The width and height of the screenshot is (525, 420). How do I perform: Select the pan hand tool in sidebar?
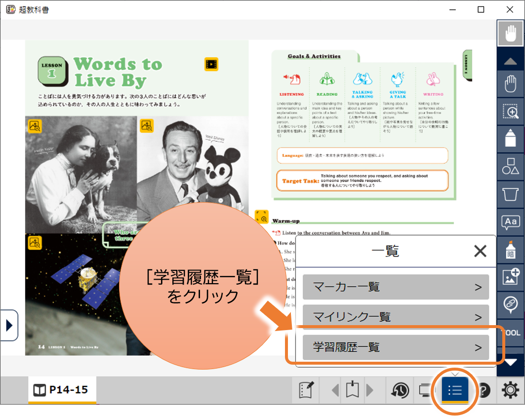510,84
